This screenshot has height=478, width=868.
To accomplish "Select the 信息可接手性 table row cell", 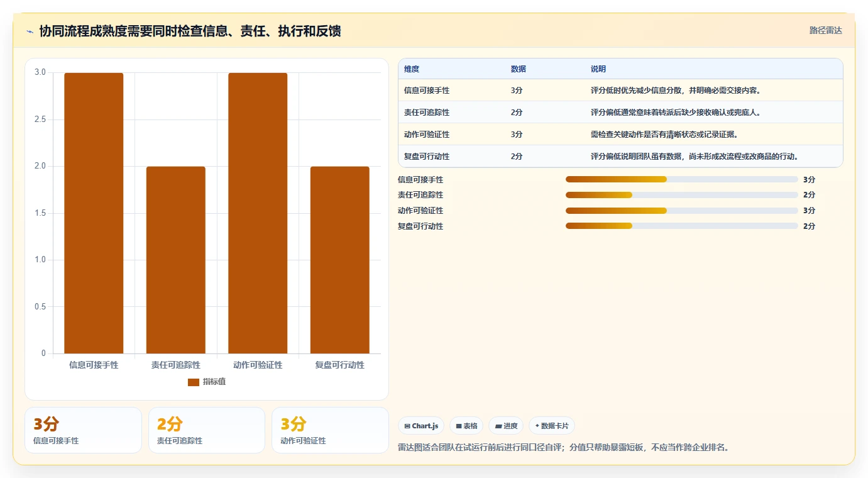I will [427, 90].
